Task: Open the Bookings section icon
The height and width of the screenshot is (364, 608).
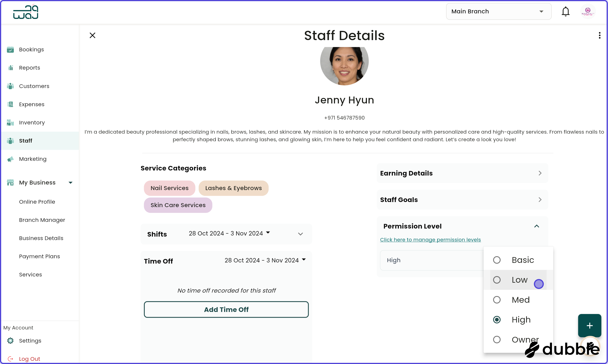Action: tap(11, 49)
